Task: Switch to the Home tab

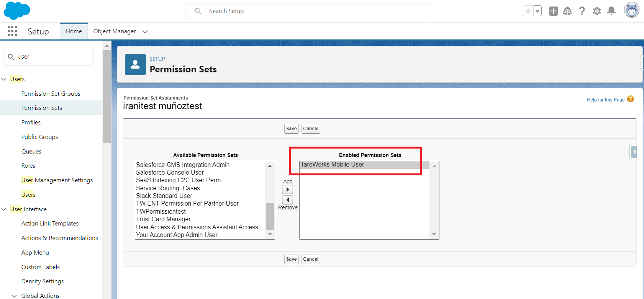Action: [74, 31]
